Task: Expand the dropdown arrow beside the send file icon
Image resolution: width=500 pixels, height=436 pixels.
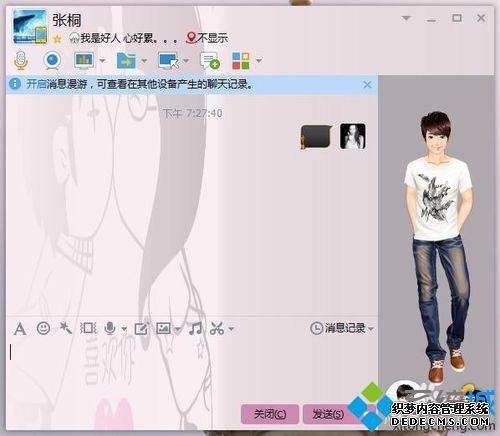Action: 144,61
